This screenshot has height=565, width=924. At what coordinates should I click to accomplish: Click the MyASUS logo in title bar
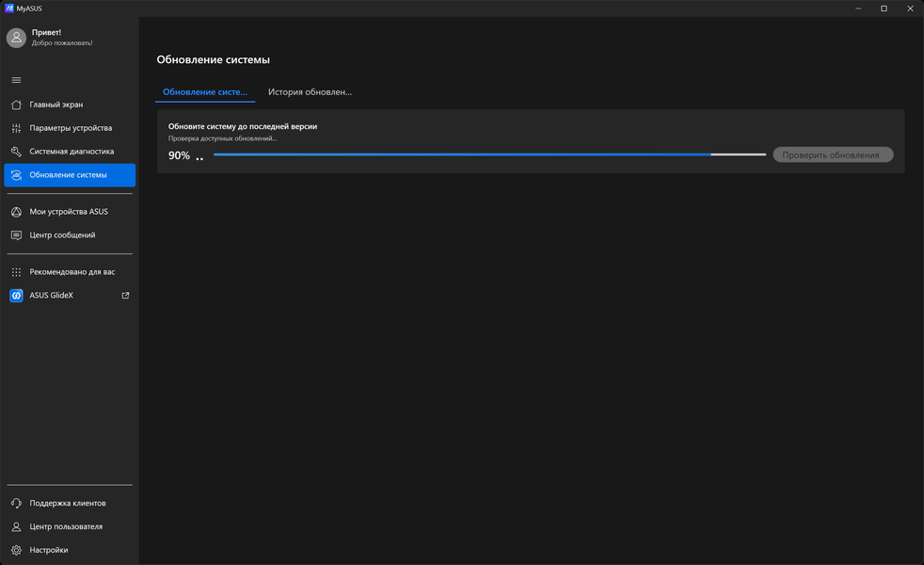tap(8, 8)
